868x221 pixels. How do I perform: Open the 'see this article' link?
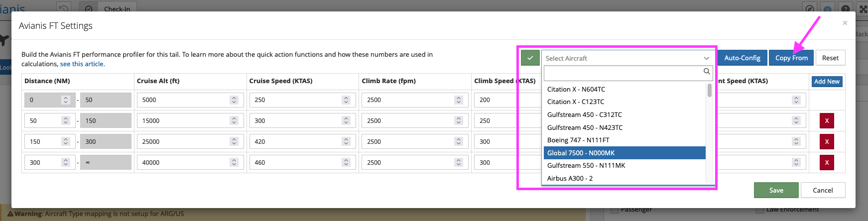(x=82, y=64)
